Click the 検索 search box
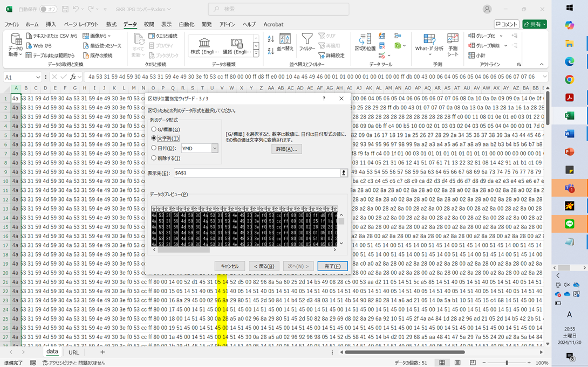The width and height of the screenshot is (588, 367). (x=278, y=9)
